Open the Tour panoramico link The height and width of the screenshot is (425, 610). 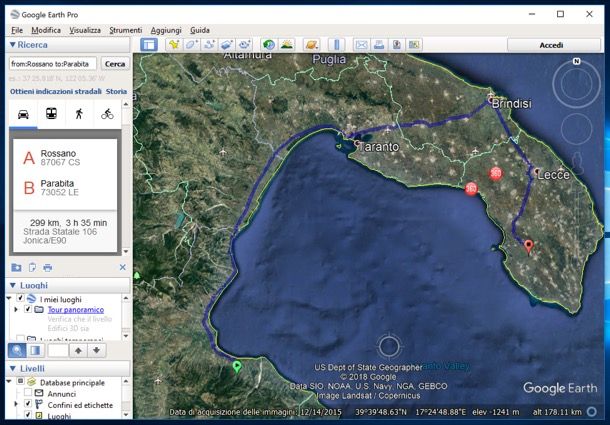75,310
